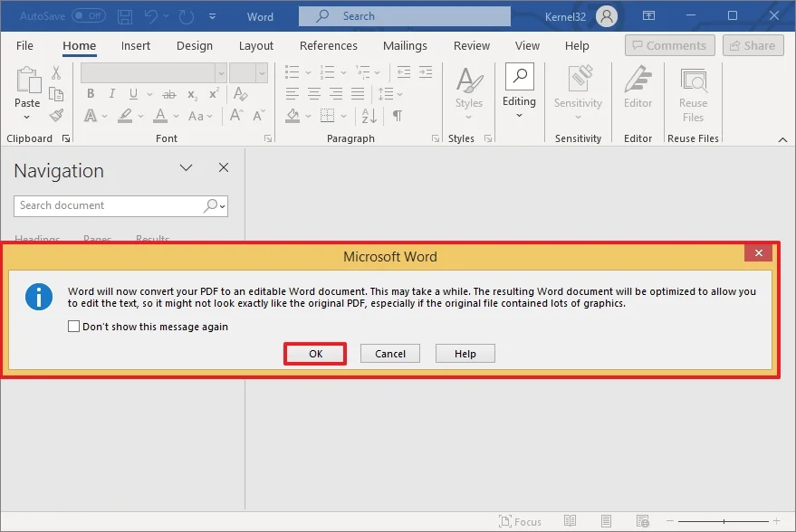Apply the Font Color button
Screen dimensions: 796x532
point(160,116)
